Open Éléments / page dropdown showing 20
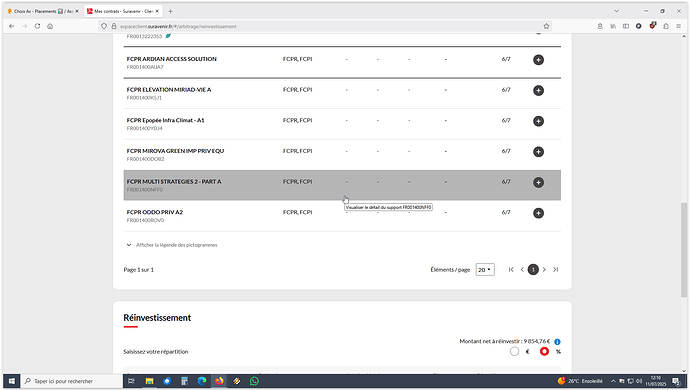Image resolution: width=690 pixels, height=390 pixels. click(x=485, y=270)
